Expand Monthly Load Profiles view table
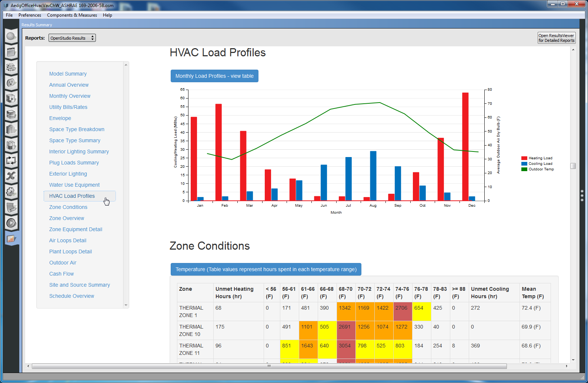The image size is (588, 383). pyautogui.click(x=214, y=76)
